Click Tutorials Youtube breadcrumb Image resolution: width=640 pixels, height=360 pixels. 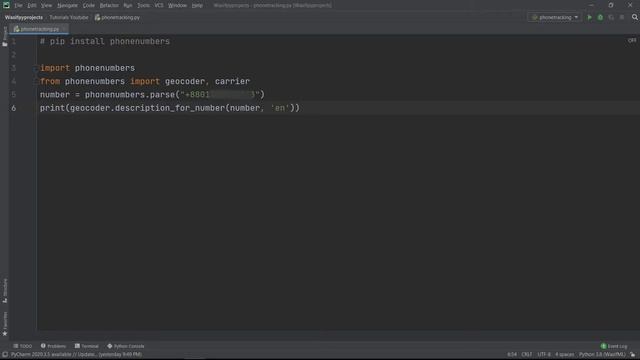click(x=69, y=18)
